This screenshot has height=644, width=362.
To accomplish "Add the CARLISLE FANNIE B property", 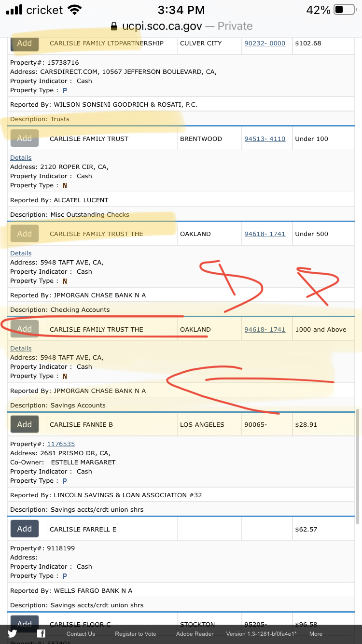I will click(x=25, y=424).
